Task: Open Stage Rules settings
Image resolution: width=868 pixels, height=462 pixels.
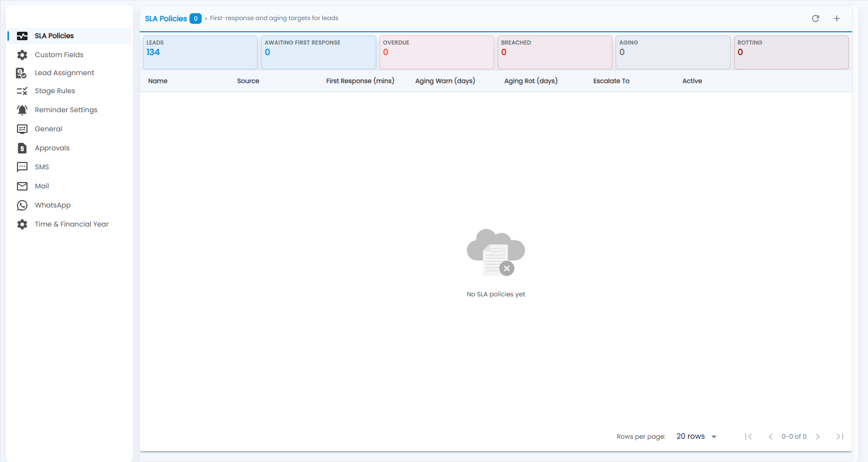Action: (x=69, y=91)
